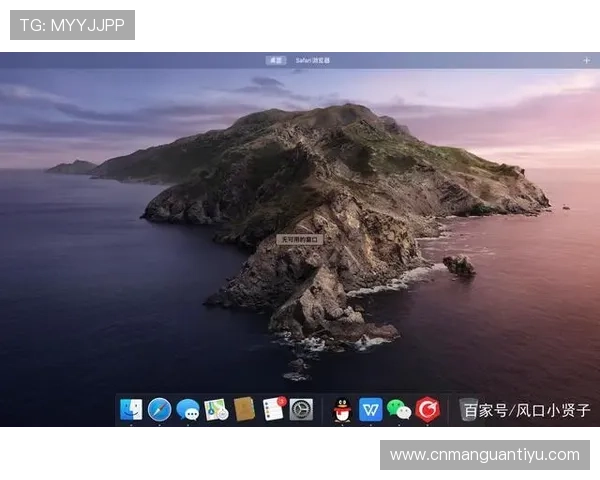Click the 无可用的窗口 label
Image resolution: width=600 pixels, height=480 pixels.
297,240
